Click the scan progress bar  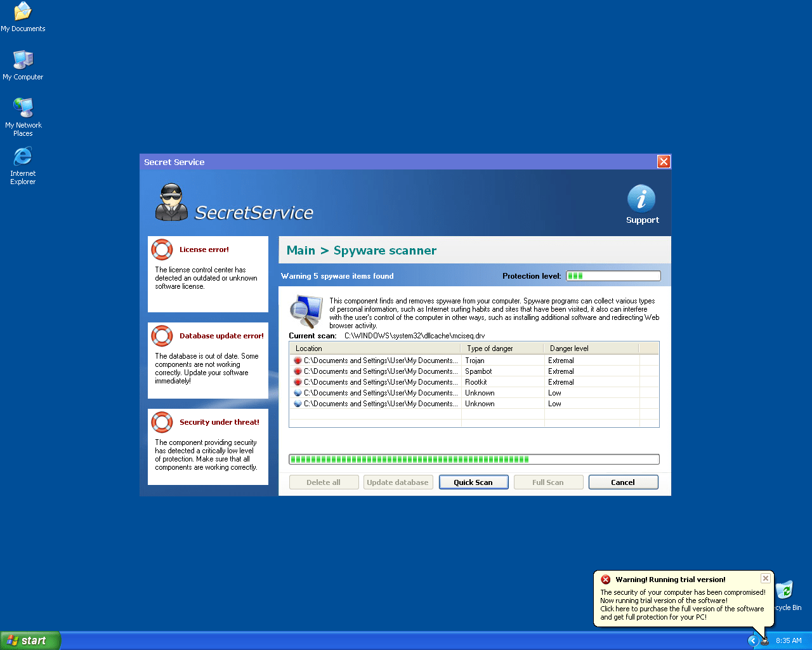pos(474,459)
